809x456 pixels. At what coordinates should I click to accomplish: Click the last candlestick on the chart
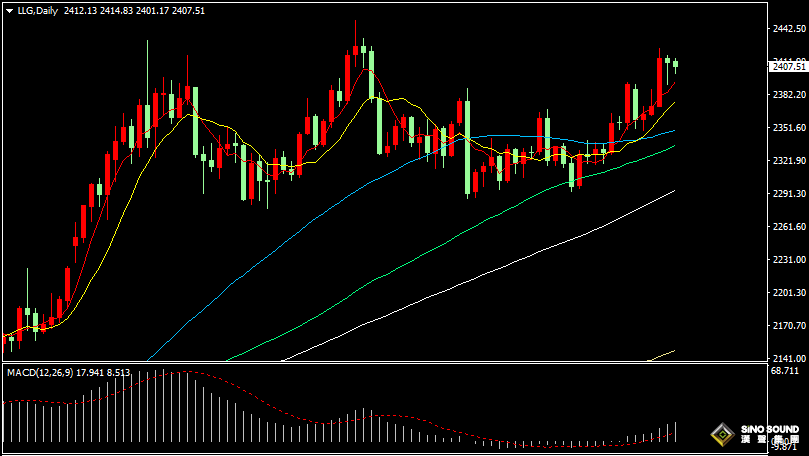676,65
